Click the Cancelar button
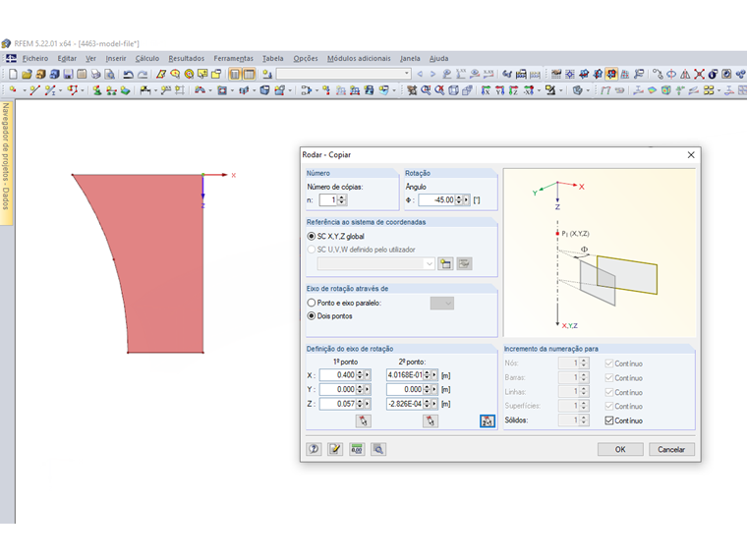Screen dimensions: 747x560 click(671, 449)
